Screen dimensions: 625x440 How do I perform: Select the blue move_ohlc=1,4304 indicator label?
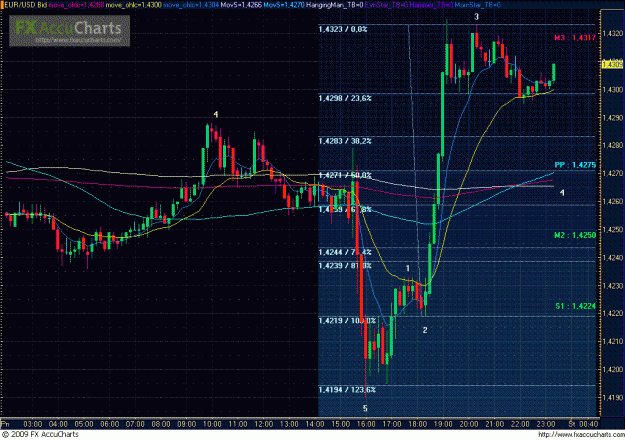(x=191, y=5)
